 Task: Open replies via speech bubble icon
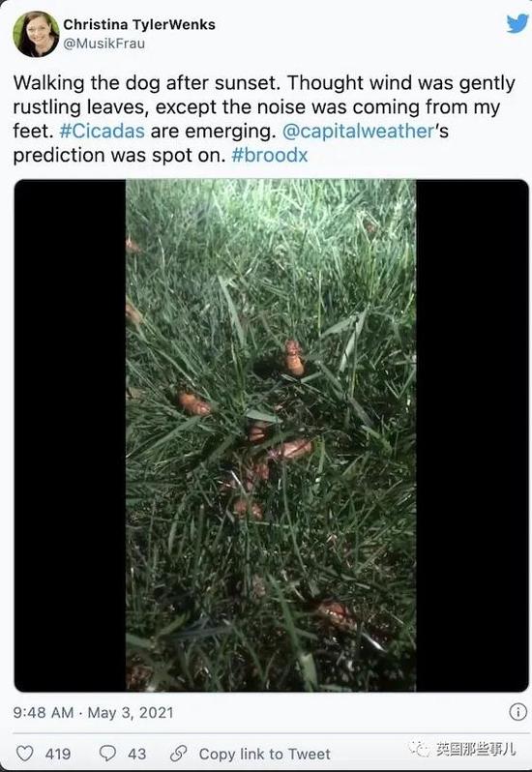[107, 754]
